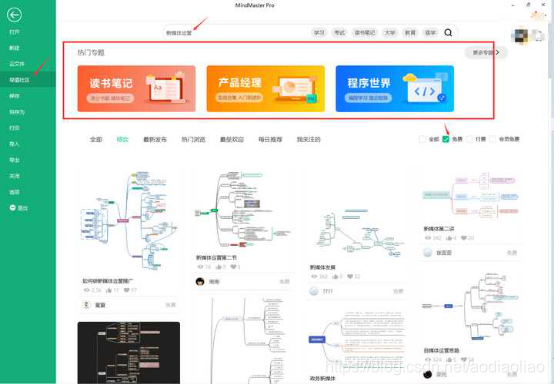Check the 付费 filter checkbox
The width and height of the screenshot is (554, 385).
pos(469,139)
